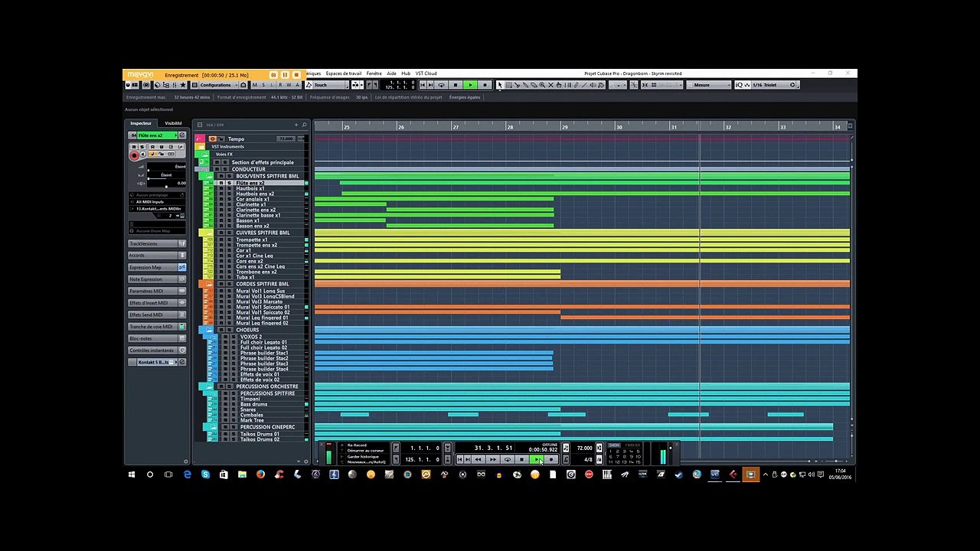Click bar 29 on the timeline ruler
The image size is (980, 551).
(564, 127)
